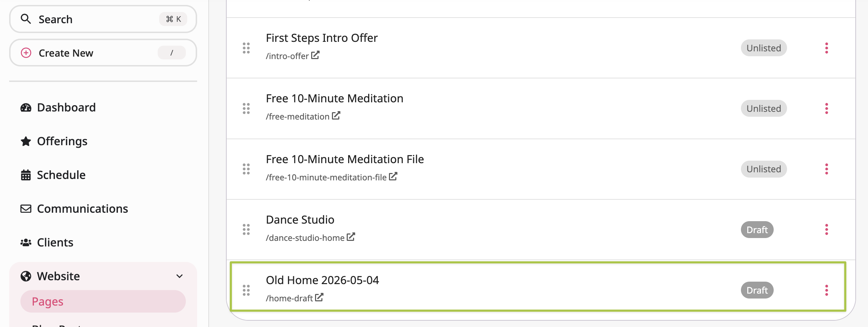This screenshot has height=327, width=868.
Task: Select the Pages sub-item
Action: (x=103, y=301)
